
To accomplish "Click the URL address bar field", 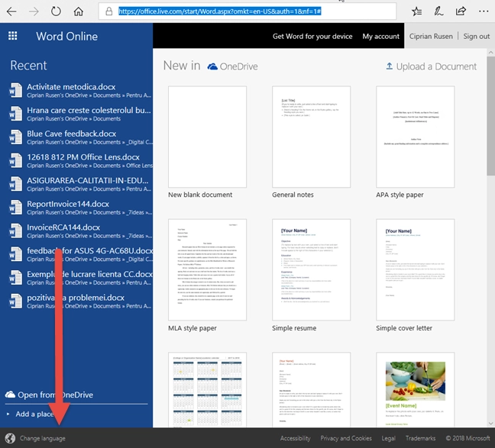I will (x=247, y=11).
